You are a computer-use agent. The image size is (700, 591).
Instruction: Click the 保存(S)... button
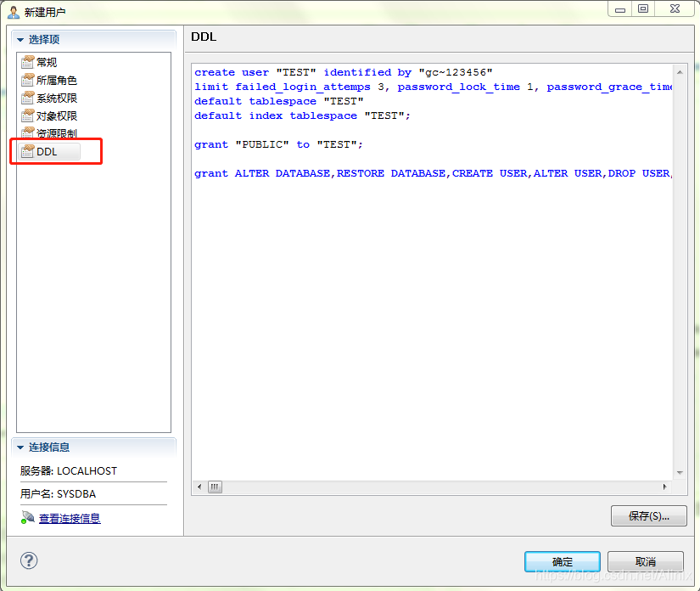click(x=648, y=516)
